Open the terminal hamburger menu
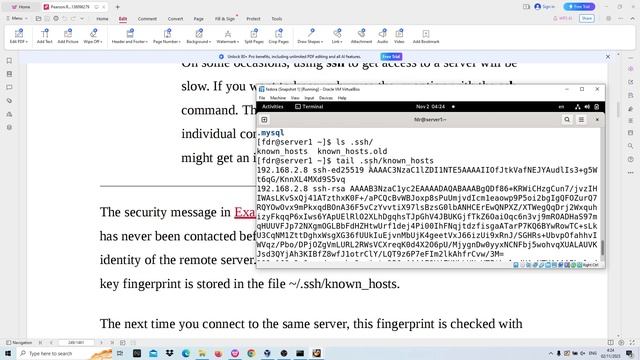 (x=581, y=120)
